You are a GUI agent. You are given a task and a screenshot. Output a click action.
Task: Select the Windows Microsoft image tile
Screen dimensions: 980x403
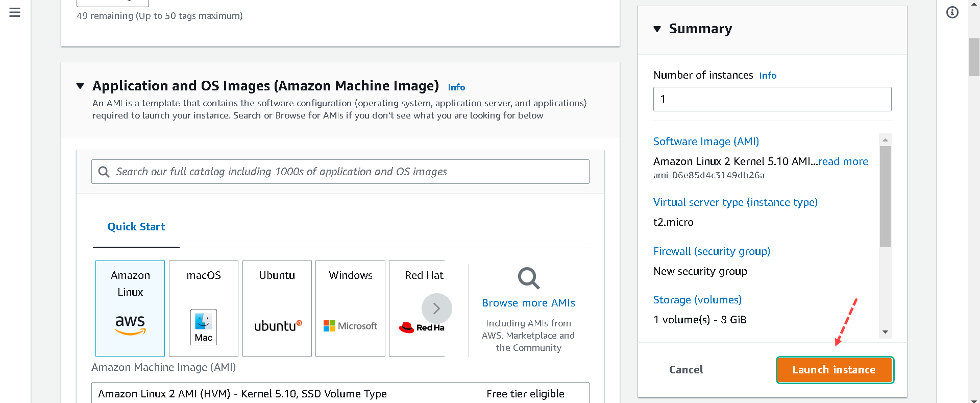point(350,309)
